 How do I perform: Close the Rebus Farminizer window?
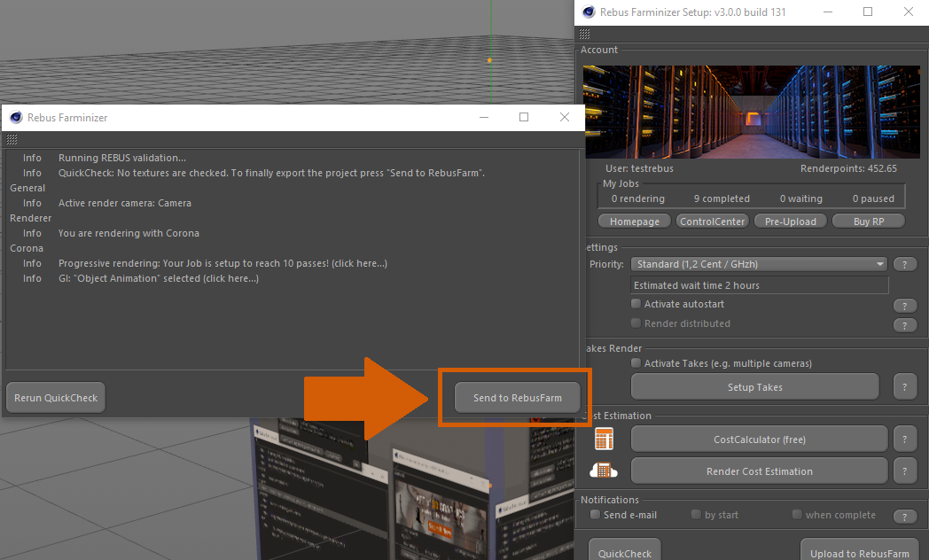(565, 117)
